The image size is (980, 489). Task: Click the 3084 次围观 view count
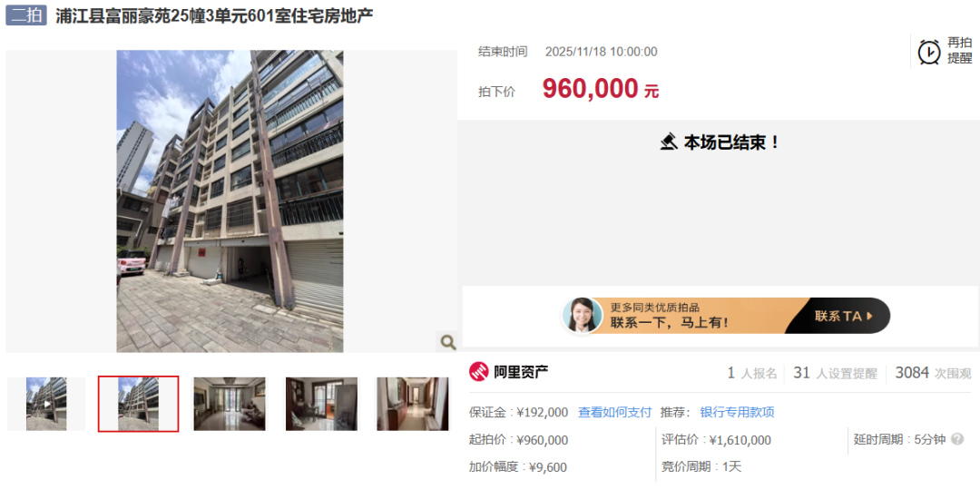(933, 374)
